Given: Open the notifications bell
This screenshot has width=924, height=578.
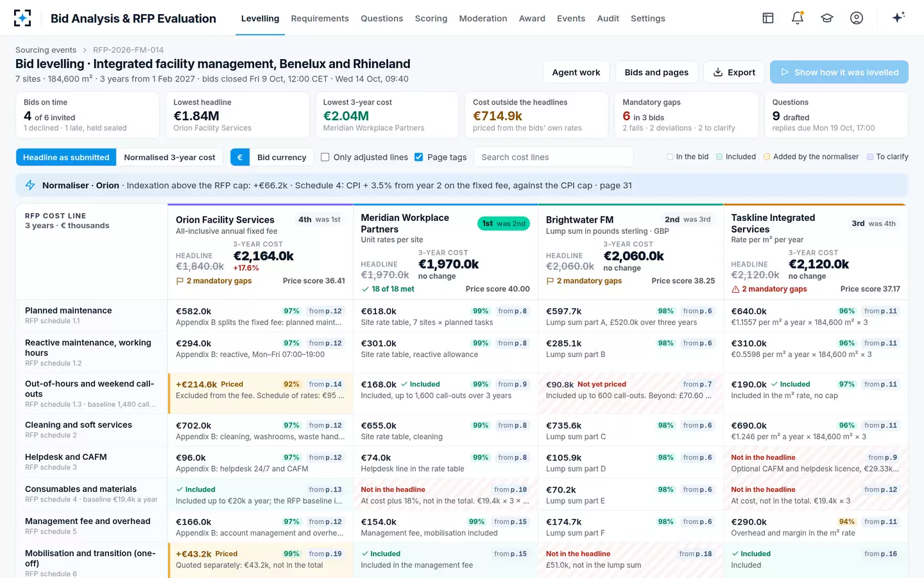Looking at the screenshot, I should pyautogui.click(x=798, y=18).
